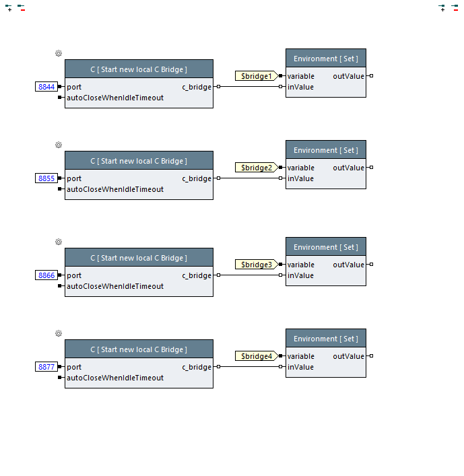Select the Environment Set node beside $bridge4
The image size is (464, 476).
326,339
